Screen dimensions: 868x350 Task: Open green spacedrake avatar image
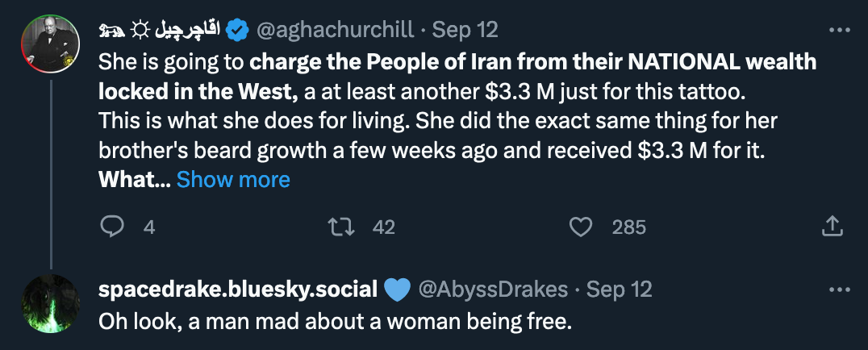50,303
